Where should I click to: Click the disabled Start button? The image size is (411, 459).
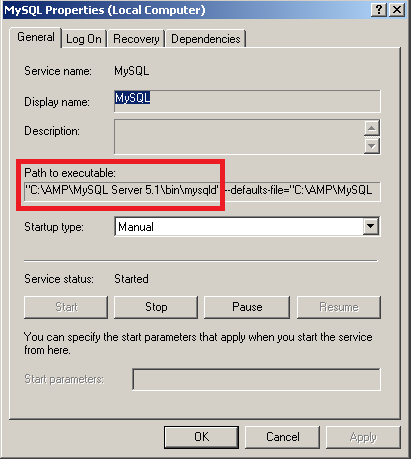tap(66, 307)
